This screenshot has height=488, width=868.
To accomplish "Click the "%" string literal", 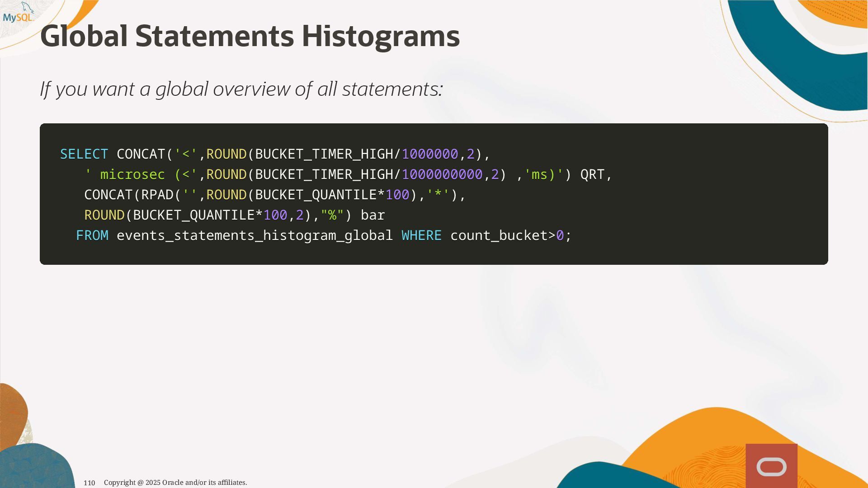I will 332,216.
